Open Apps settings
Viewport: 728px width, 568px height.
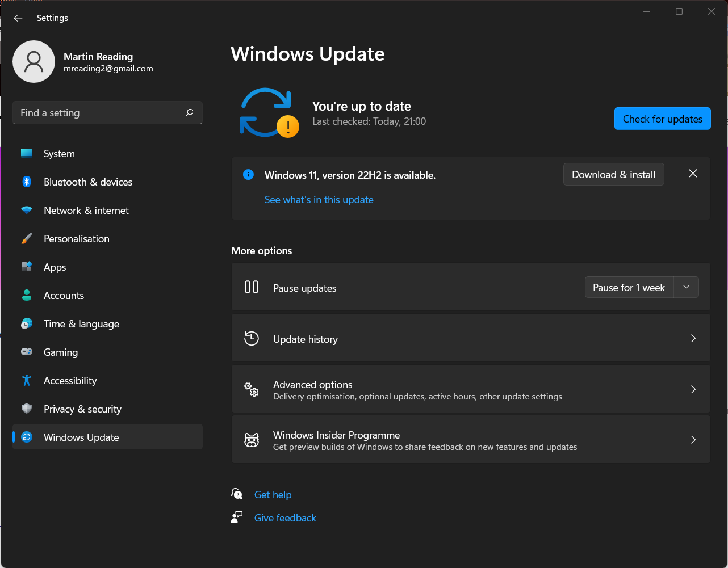click(107, 267)
